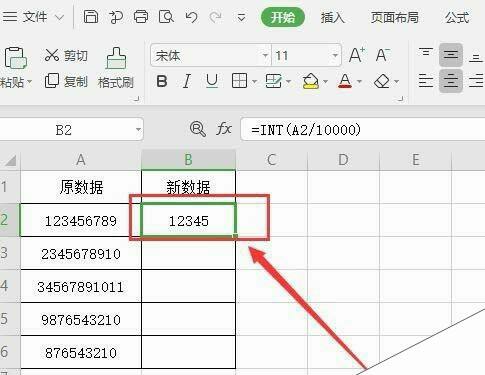Click the select-all corner triangle
Screen dimensions: 485x375
pos(10,160)
